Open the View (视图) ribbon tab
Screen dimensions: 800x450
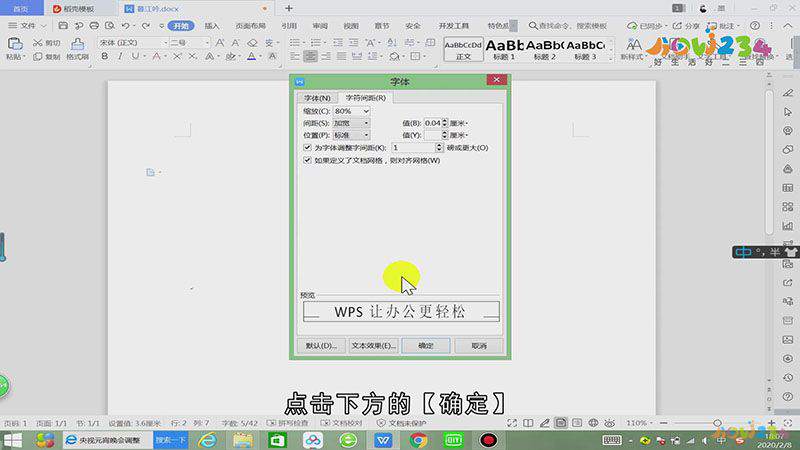pyautogui.click(x=351, y=26)
